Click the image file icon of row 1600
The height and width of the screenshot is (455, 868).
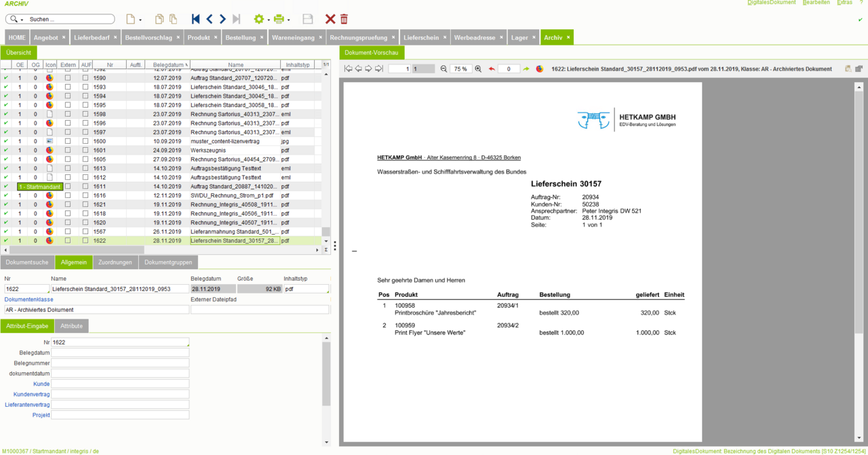click(x=50, y=141)
